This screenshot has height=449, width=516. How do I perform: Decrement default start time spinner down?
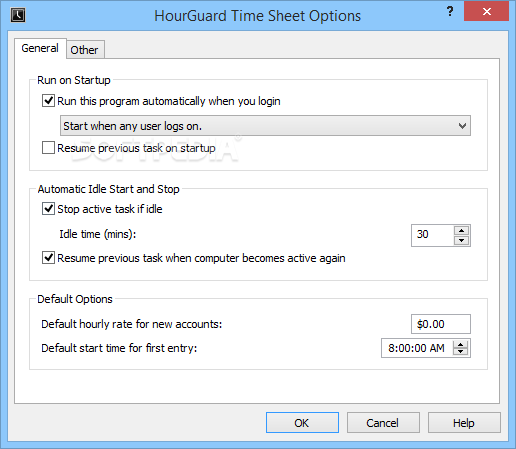click(x=461, y=352)
